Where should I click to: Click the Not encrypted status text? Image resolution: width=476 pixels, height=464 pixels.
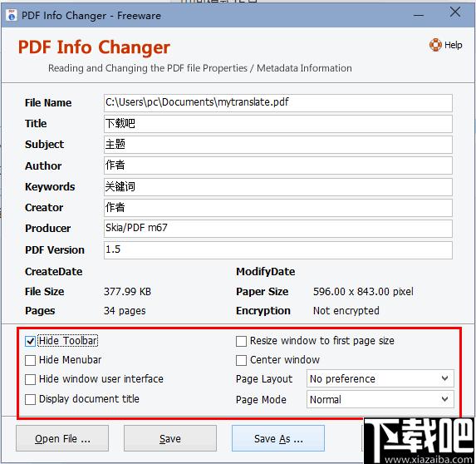(x=346, y=311)
